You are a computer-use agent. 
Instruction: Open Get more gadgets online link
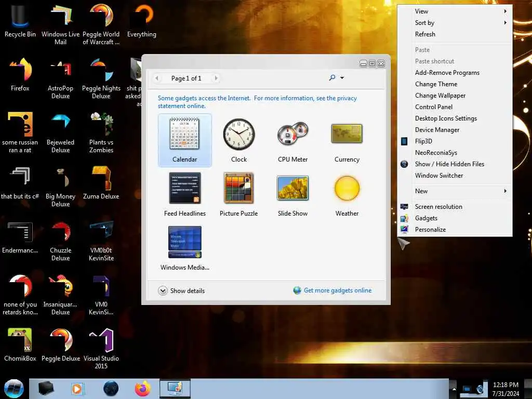point(338,290)
